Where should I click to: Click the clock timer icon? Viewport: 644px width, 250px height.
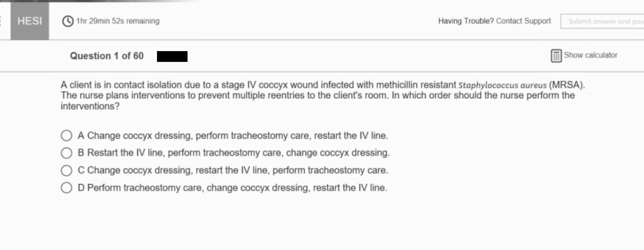[x=68, y=21]
